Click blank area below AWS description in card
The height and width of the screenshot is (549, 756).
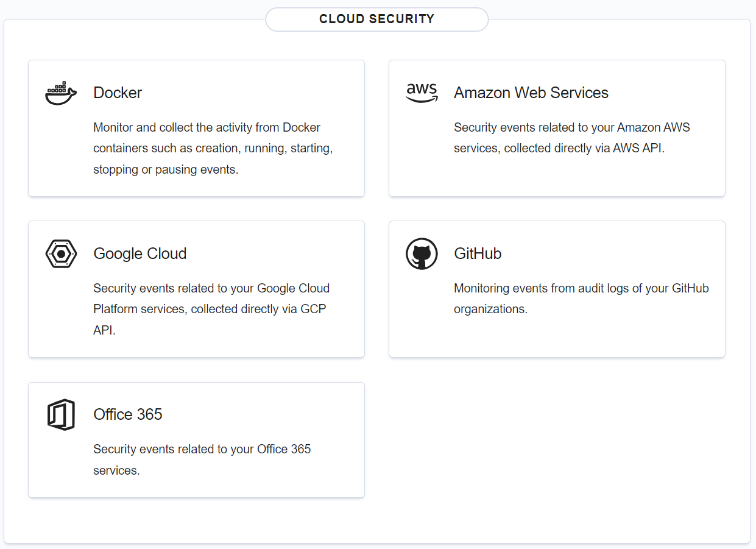pos(557,177)
